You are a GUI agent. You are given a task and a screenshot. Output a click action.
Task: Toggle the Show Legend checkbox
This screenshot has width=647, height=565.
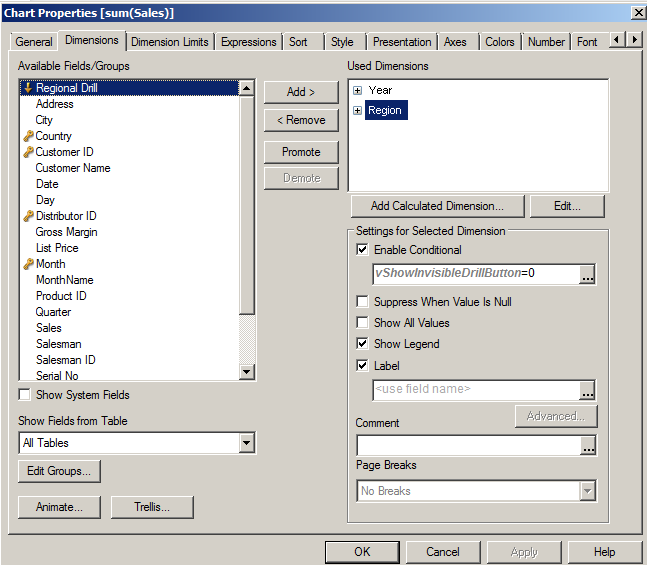362,343
